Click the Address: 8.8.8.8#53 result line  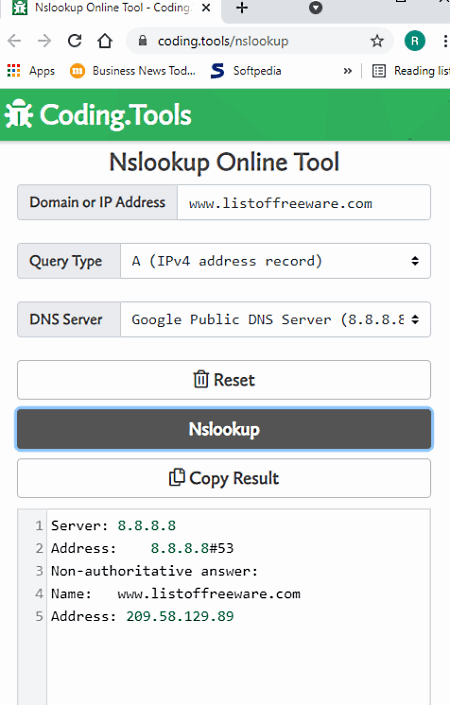[x=143, y=548]
